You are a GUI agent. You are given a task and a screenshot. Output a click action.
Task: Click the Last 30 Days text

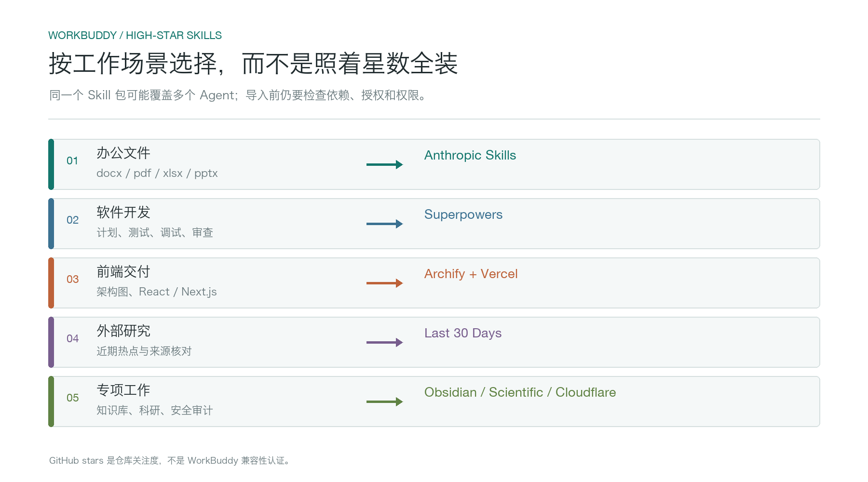pos(463,333)
